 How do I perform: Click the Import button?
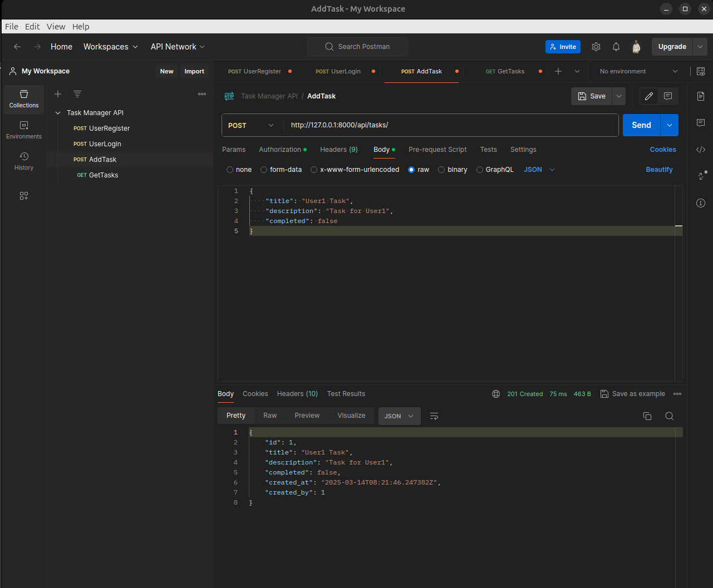[x=194, y=71]
